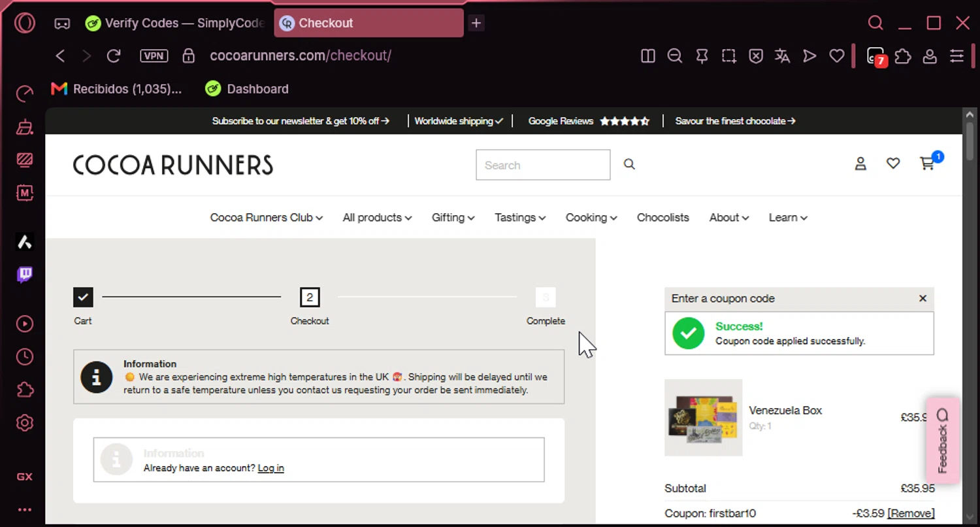Viewport: 980px width, 527px height.
Task: Open sidebar Settings gear
Action: 25,423
